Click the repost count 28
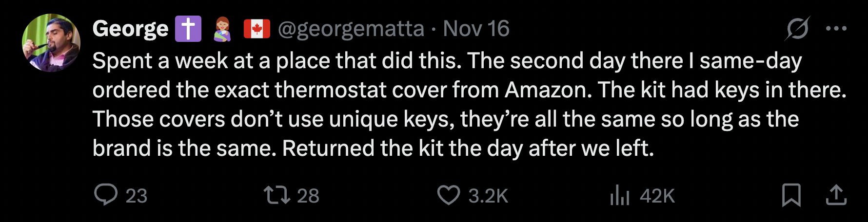The image size is (868, 222). click(x=308, y=196)
